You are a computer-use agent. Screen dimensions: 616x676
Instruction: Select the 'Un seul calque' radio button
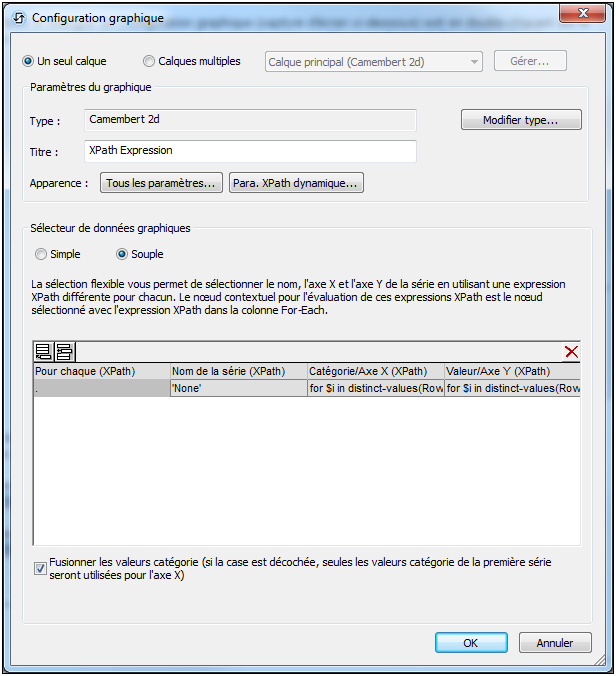(x=28, y=61)
